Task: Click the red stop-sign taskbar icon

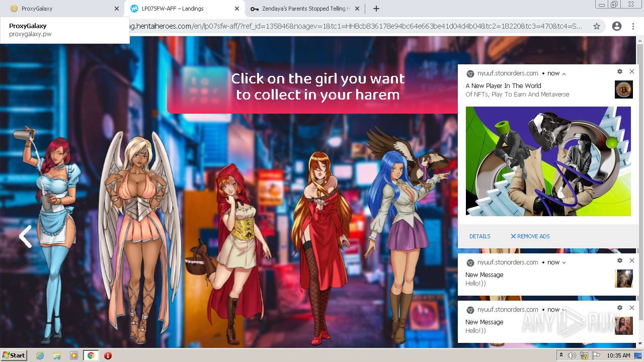Action: (108, 355)
